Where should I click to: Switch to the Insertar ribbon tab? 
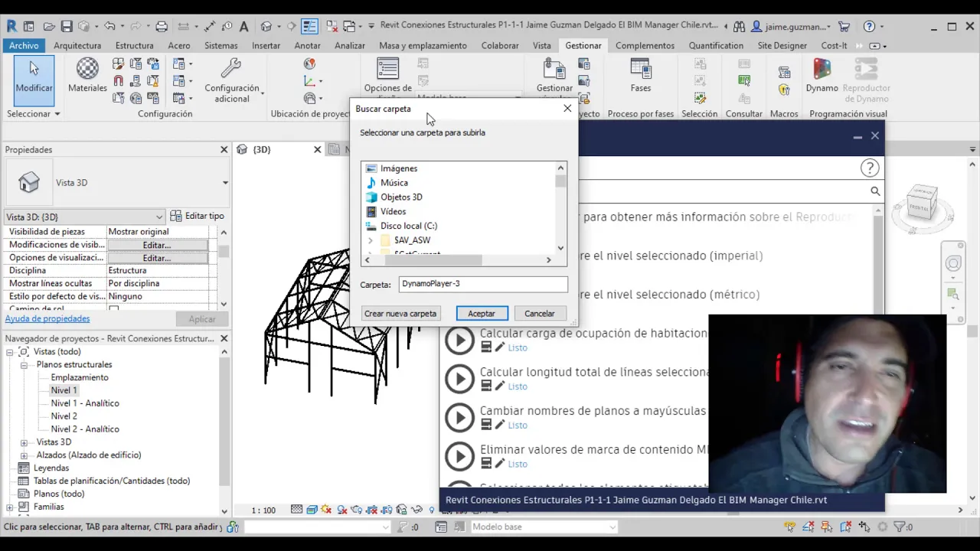[x=266, y=45]
